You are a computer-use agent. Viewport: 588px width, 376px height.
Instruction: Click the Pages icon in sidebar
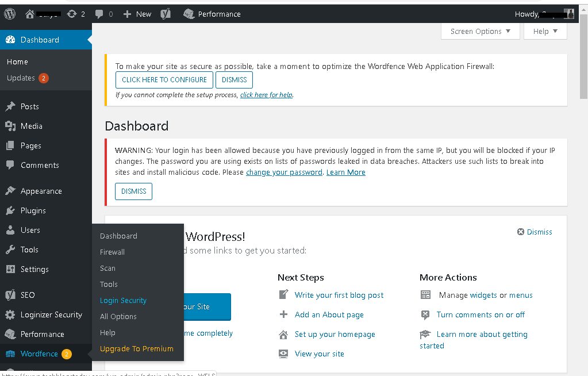click(10, 145)
